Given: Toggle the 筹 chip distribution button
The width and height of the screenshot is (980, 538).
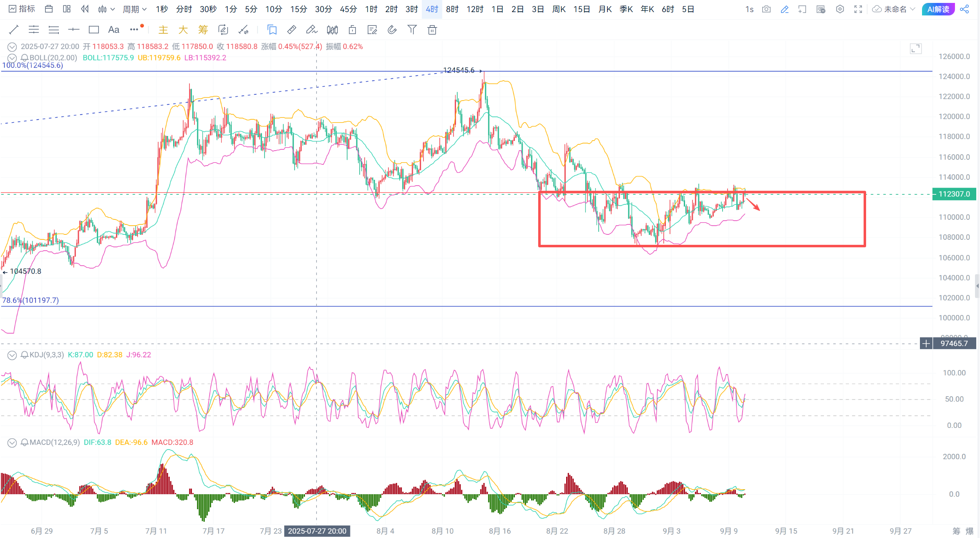Looking at the screenshot, I should (203, 30).
